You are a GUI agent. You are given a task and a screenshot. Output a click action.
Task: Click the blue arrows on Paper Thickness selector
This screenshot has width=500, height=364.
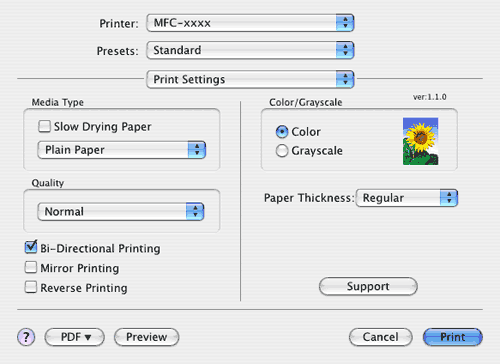[x=449, y=198]
